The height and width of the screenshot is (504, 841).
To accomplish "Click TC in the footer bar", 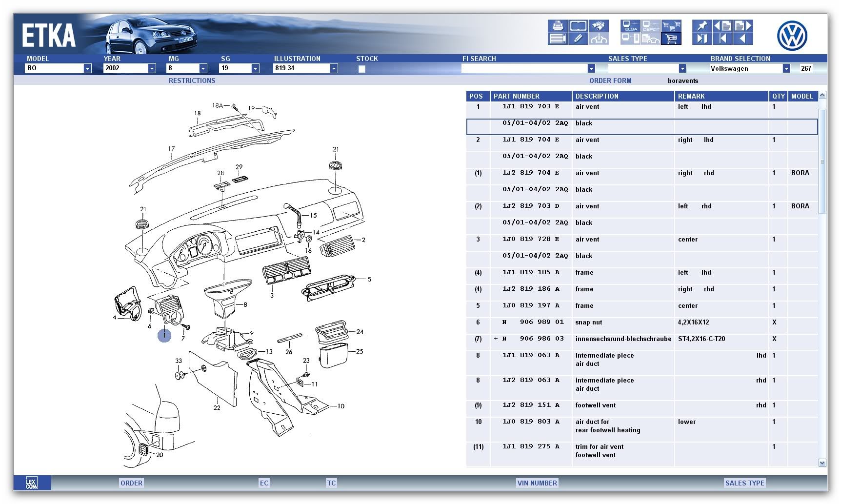I will pos(331,483).
